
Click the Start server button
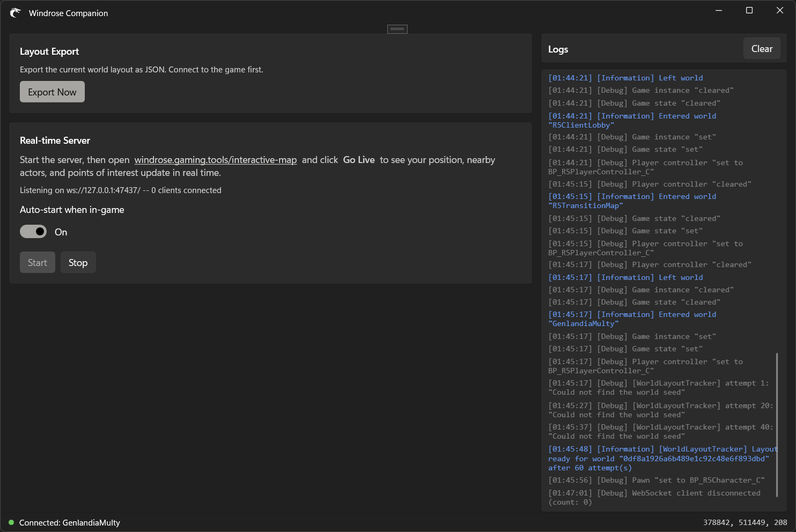pos(38,262)
